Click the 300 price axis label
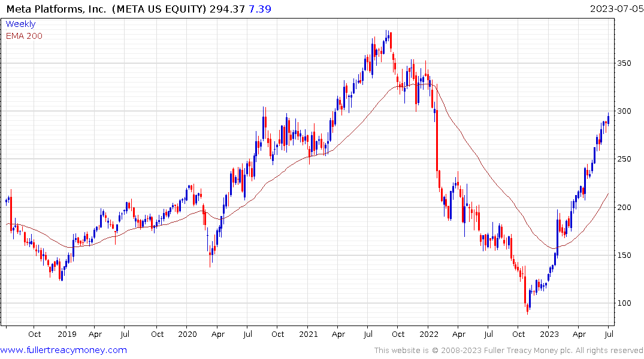Viewport: 644px width, 359px height. coord(624,111)
